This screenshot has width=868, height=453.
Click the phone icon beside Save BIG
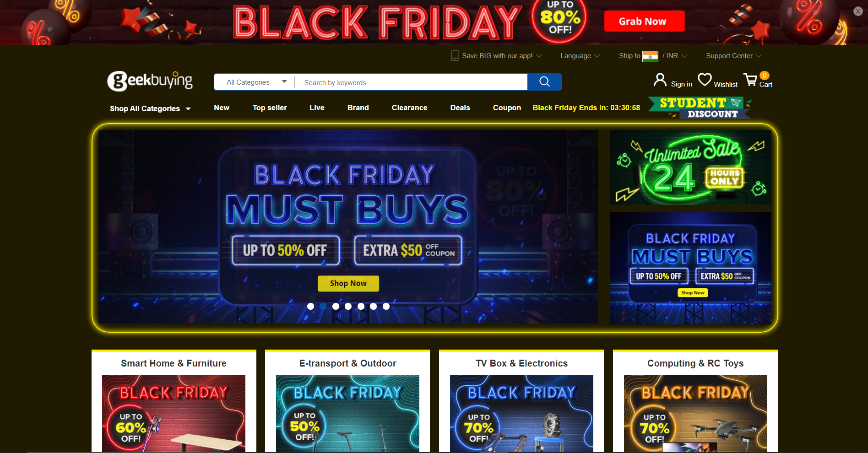click(455, 56)
